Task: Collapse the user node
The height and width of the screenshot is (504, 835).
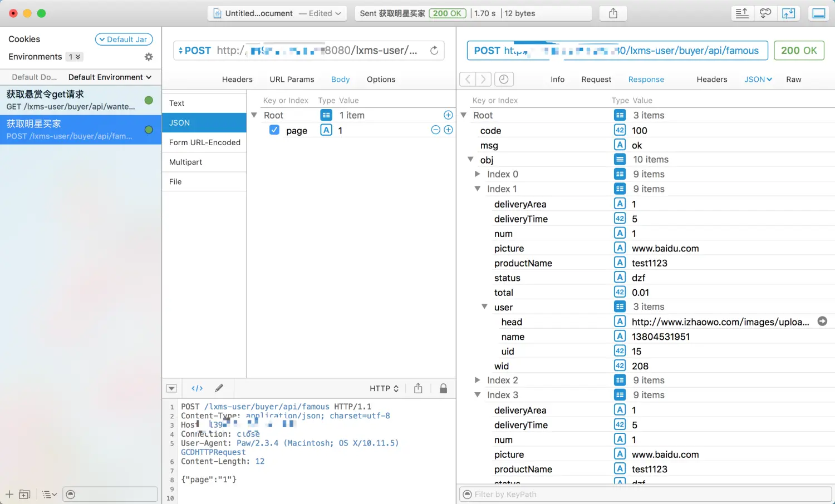Action: tap(484, 307)
